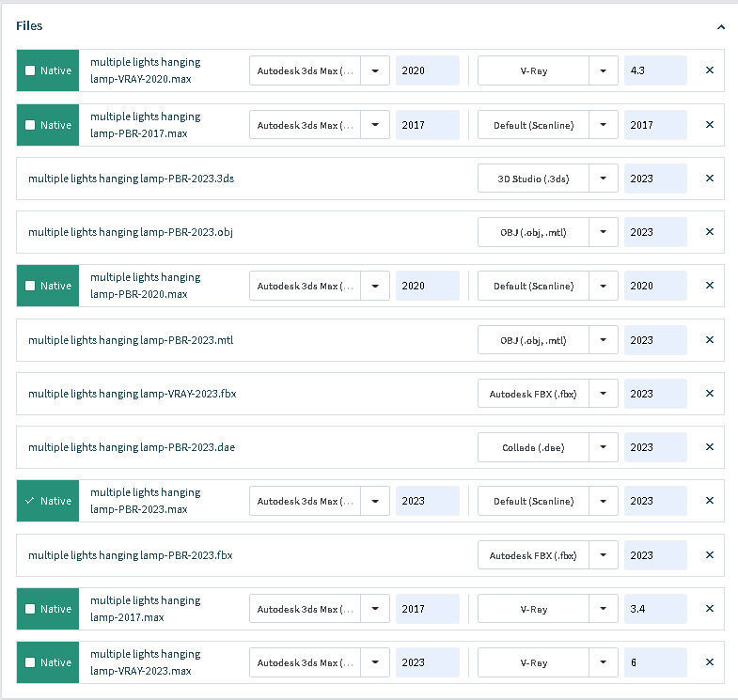This screenshot has height=700, width=738.
Task: Open Autodesk 3ds Max dropdown for PBR-2017.max
Action: (x=375, y=125)
